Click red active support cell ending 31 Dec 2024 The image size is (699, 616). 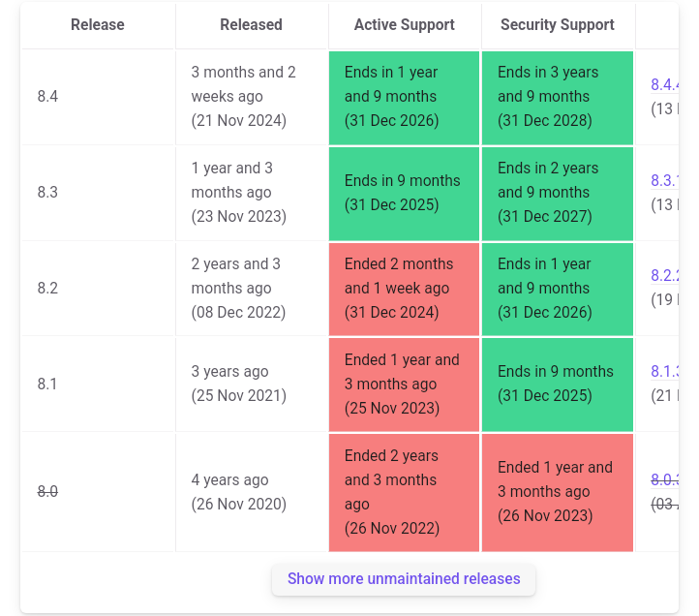pos(404,289)
